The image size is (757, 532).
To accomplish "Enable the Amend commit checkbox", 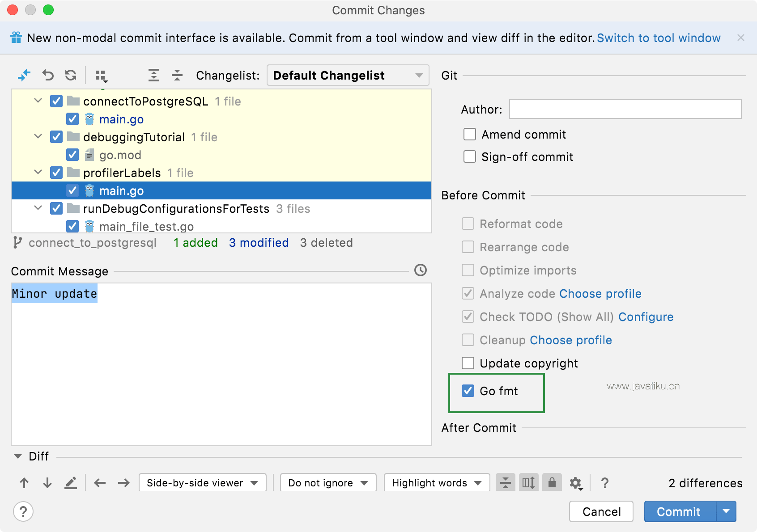I will click(x=470, y=135).
